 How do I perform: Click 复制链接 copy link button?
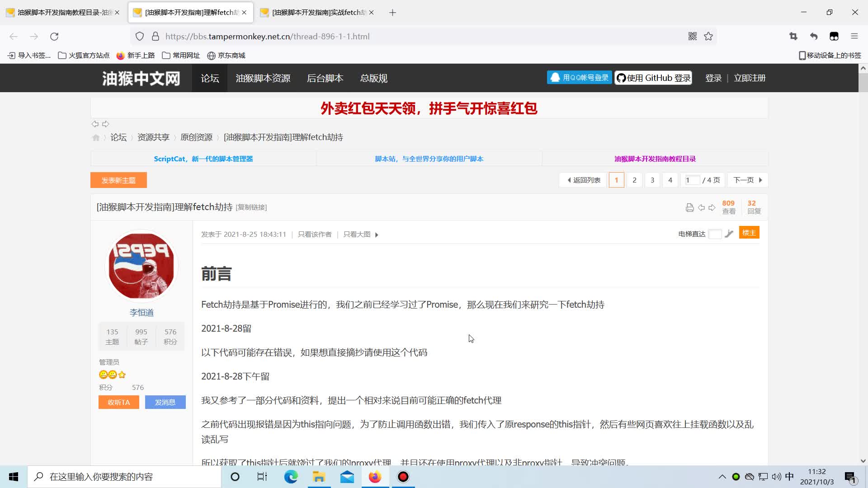pyautogui.click(x=251, y=207)
